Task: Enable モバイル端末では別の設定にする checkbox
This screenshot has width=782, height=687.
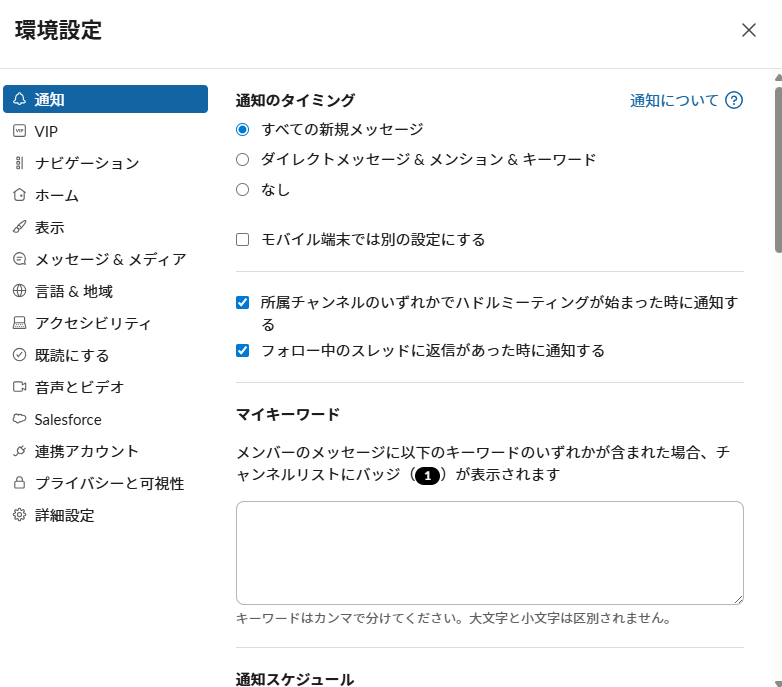Action: point(242,240)
